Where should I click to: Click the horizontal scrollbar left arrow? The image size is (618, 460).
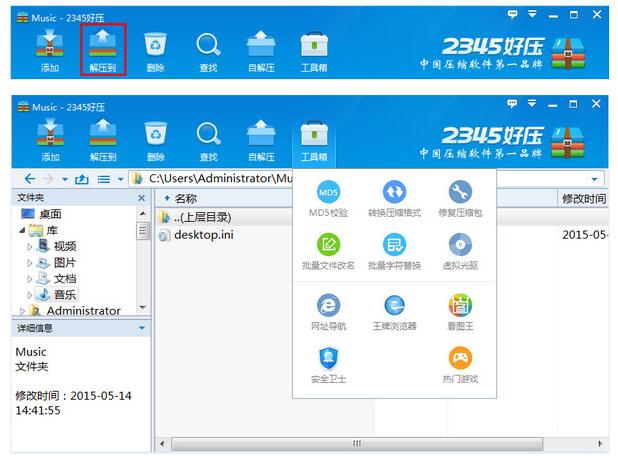click(162, 444)
